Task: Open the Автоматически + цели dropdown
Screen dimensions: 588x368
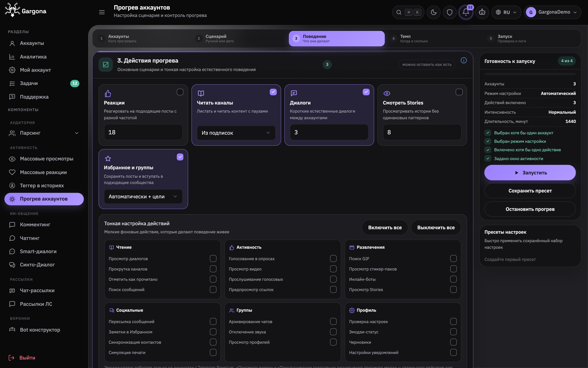Action: (143, 196)
